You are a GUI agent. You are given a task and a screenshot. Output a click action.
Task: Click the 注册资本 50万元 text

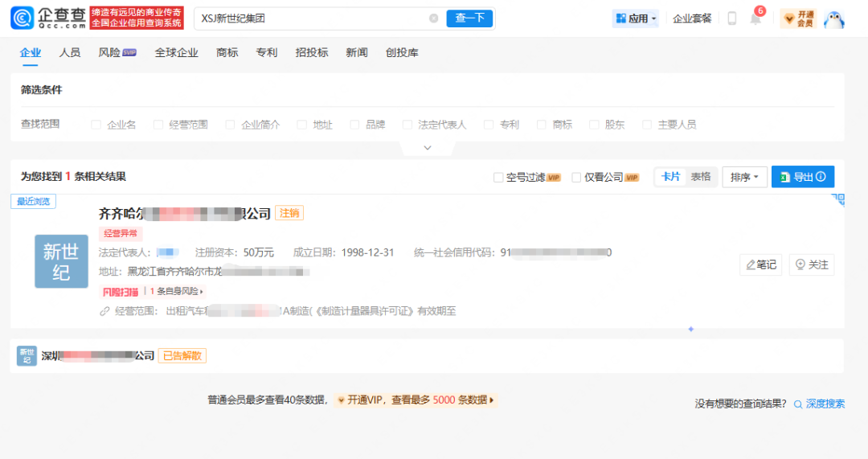coord(235,252)
